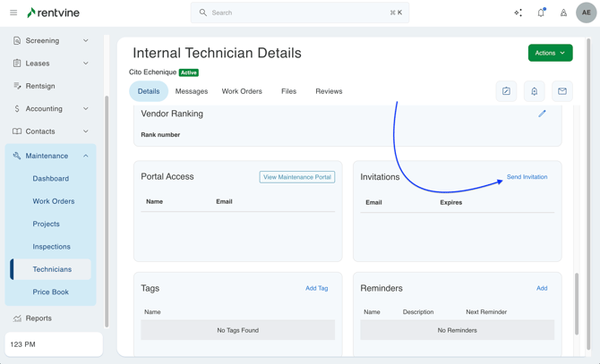The image size is (600, 364).
Task: Focus the Search input field
Action: click(x=300, y=13)
